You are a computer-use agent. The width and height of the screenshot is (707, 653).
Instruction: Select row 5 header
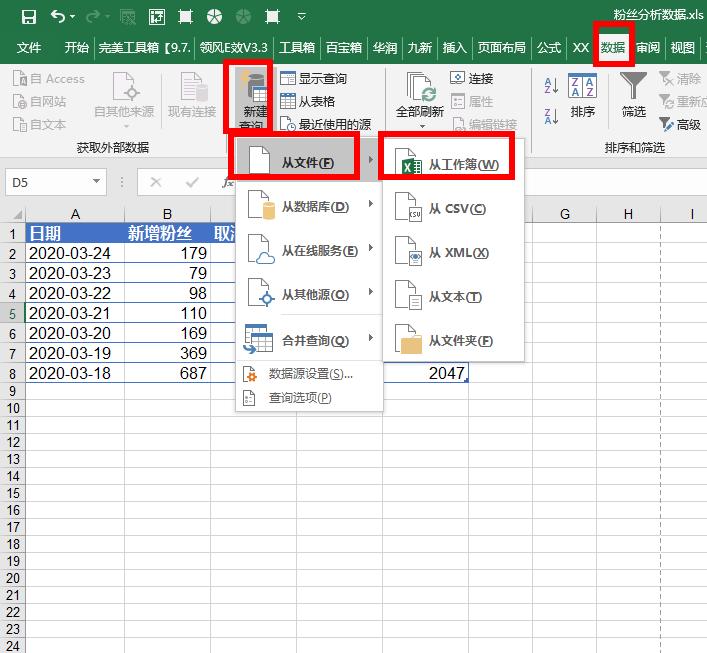pos(13,313)
